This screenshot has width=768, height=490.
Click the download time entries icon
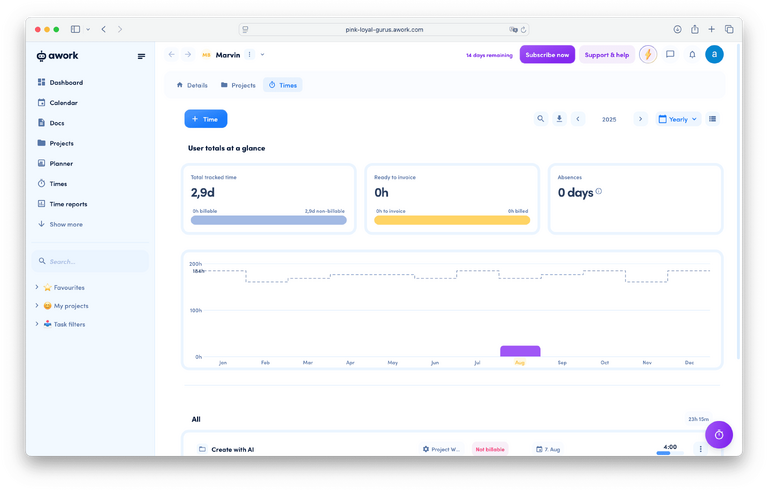(x=559, y=119)
